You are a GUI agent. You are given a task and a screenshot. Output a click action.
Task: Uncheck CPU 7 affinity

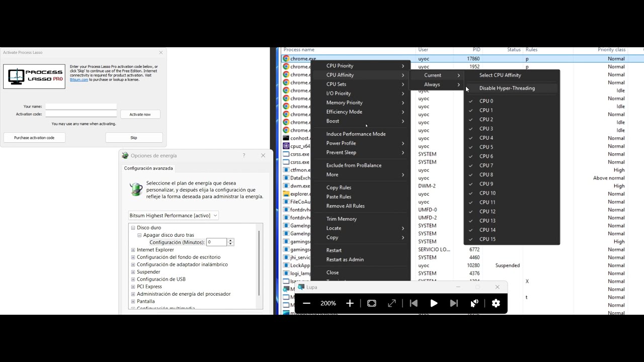[x=471, y=165]
